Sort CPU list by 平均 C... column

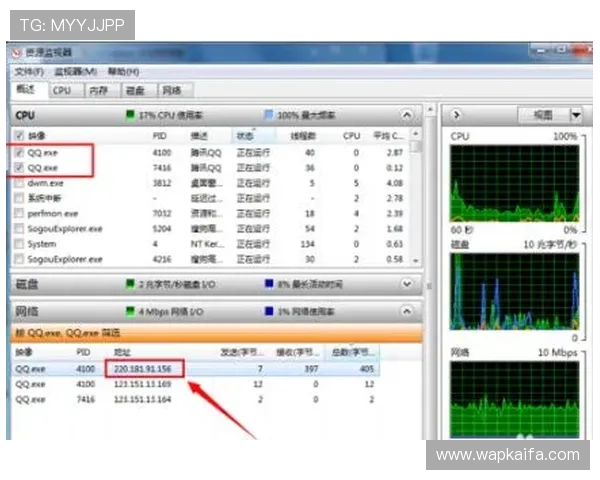388,136
